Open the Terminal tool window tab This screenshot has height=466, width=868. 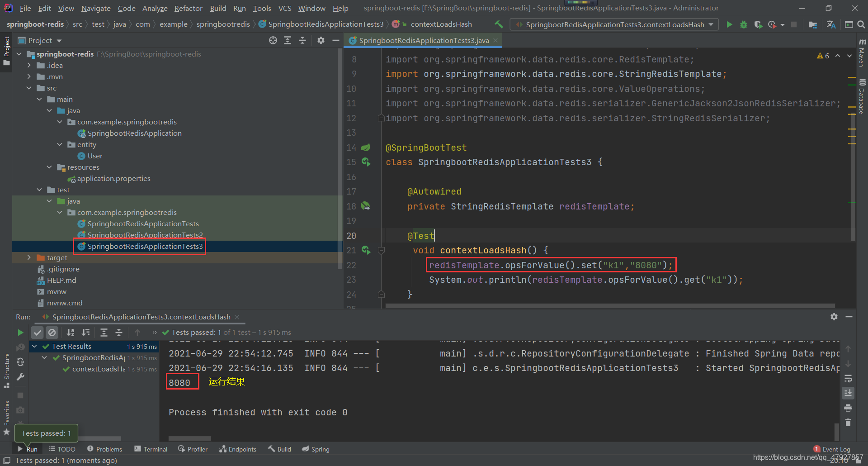(x=151, y=449)
